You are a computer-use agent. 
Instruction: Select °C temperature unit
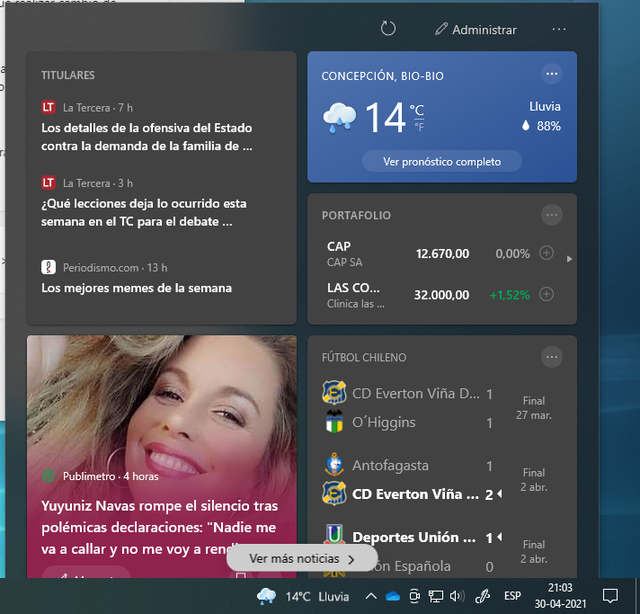click(417, 110)
